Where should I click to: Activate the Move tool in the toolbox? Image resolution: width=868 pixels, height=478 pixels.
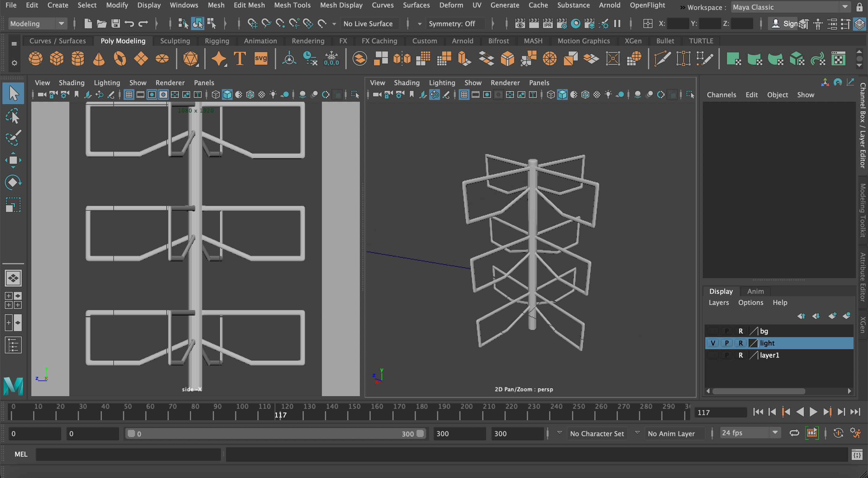coord(13,160)
